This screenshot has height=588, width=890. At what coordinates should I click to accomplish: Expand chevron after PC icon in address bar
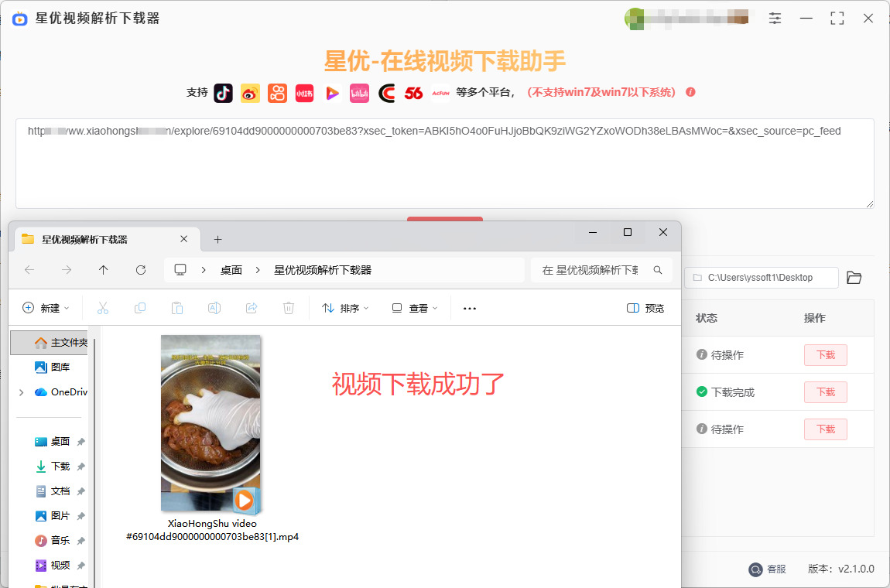pos(204,270)
